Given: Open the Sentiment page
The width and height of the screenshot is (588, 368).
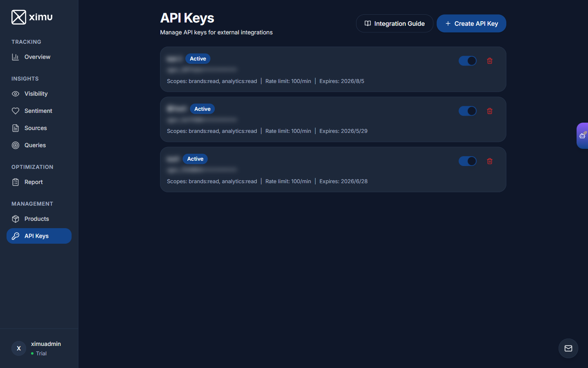Looking at the screenshot, I should coord(39,111).
